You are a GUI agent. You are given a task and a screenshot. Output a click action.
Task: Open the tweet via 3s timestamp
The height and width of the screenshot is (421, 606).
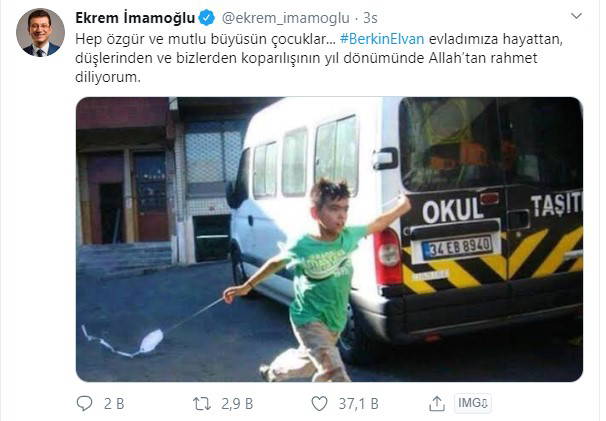coord(370,18)
